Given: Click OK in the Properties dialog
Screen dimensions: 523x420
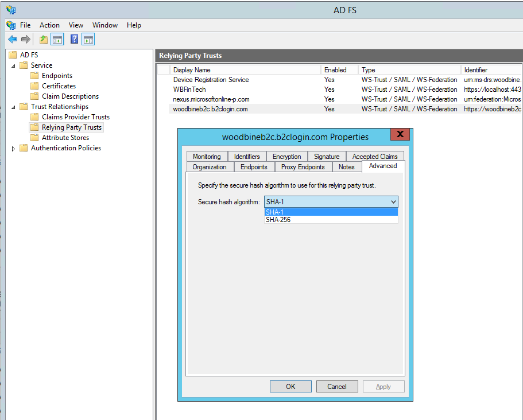Looking at the screenshot, I should (290, 386).
